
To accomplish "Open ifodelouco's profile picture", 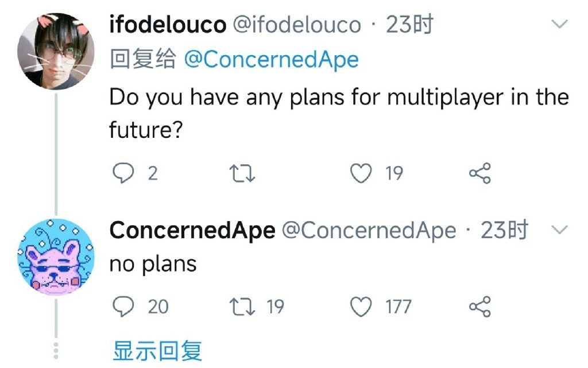I will 55,51.
